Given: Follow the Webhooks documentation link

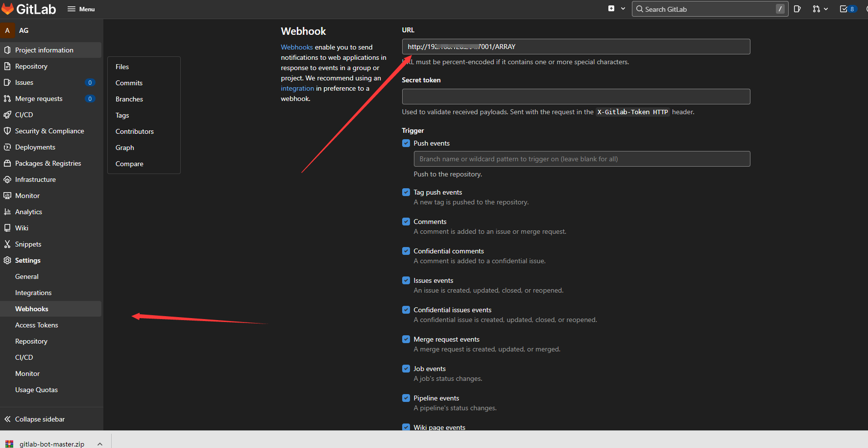Looking at the screenshot, I should tap(297, 47).
